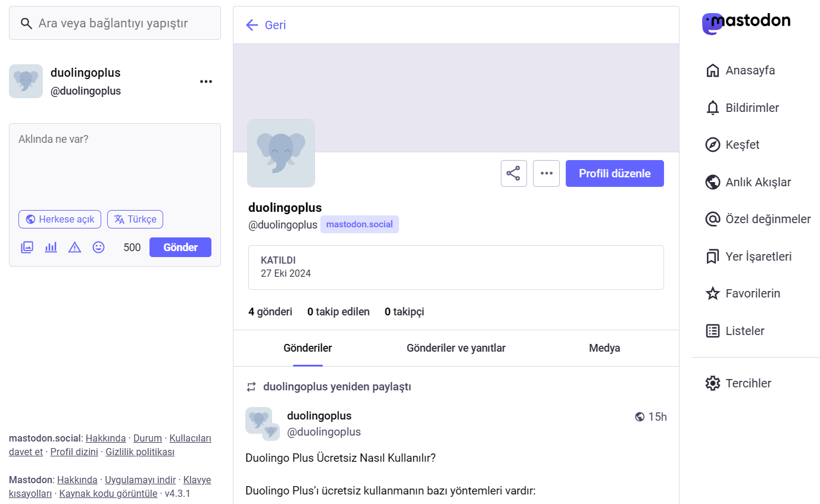The height and width of the screenshot is (504, 820).
Task: Click the 'Gizlilik politikası' footer link
Action: click(140, 452)
